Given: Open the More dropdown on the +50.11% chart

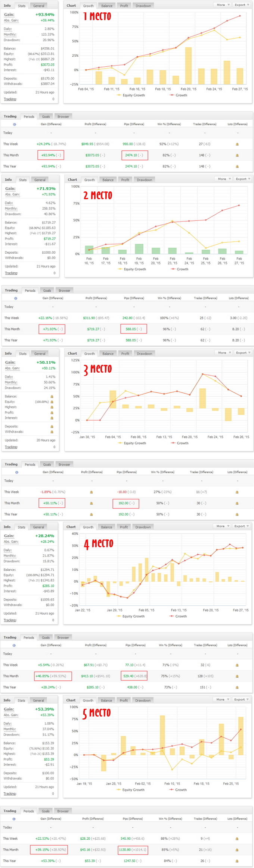Looking at the screenshot, I should point(224,352).
